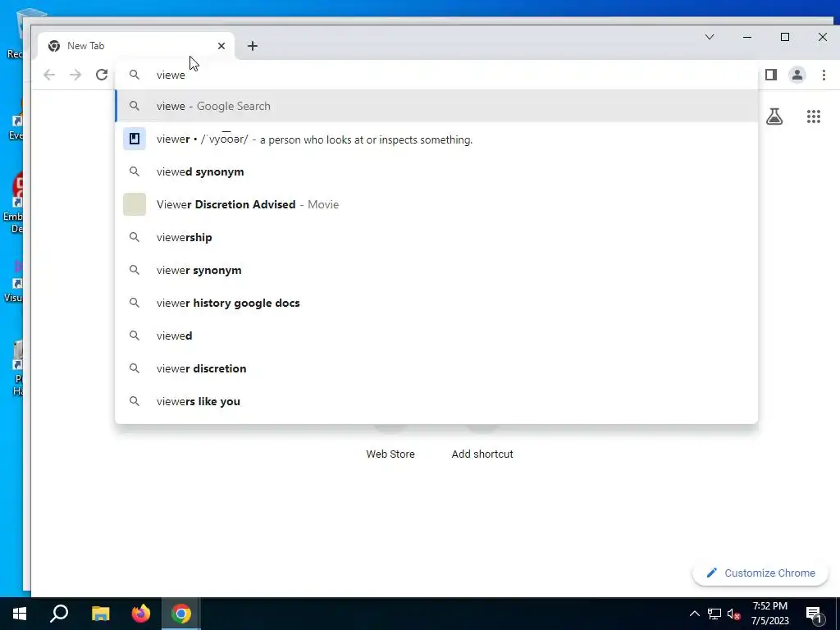Open the profile avatar menu
The width and height of the screenshot is (840, 630).
click(x=797, y=75)
